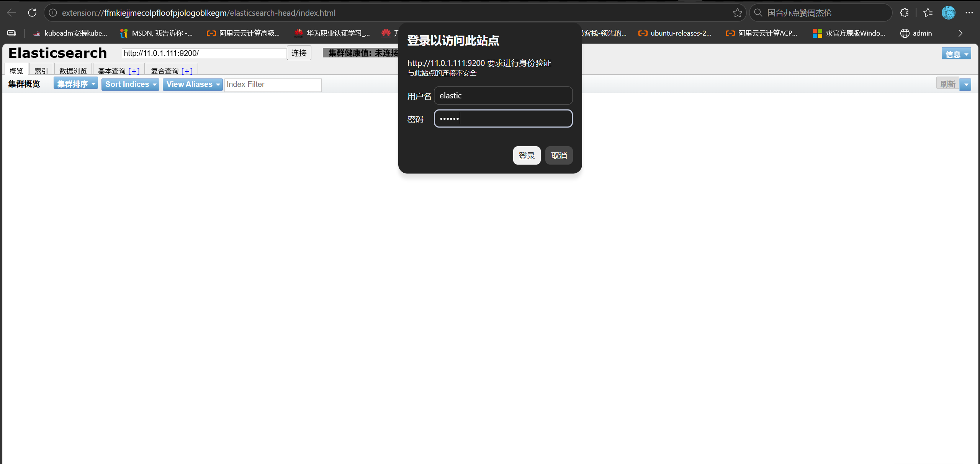Click the 用户名 username field
The width and height of the screenshot is (980, 464).
503,95
